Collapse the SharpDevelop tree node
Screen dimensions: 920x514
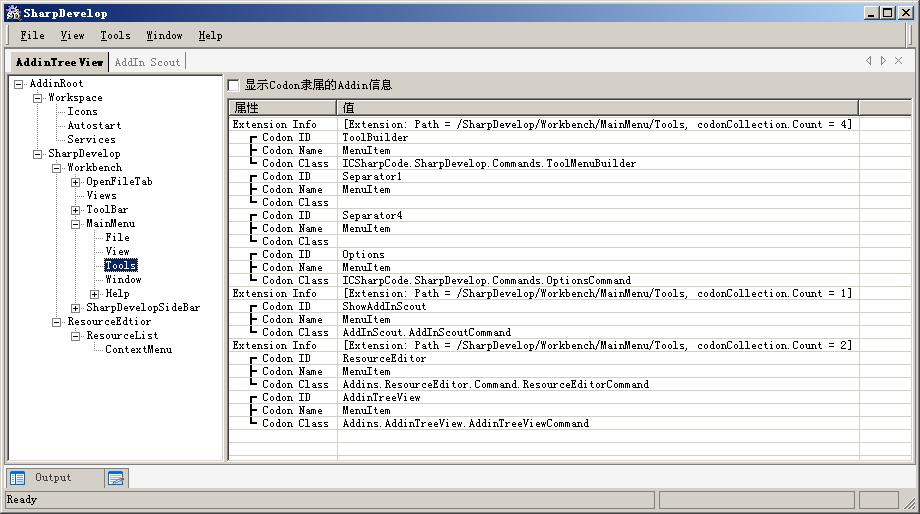click(x=38, y=154)
